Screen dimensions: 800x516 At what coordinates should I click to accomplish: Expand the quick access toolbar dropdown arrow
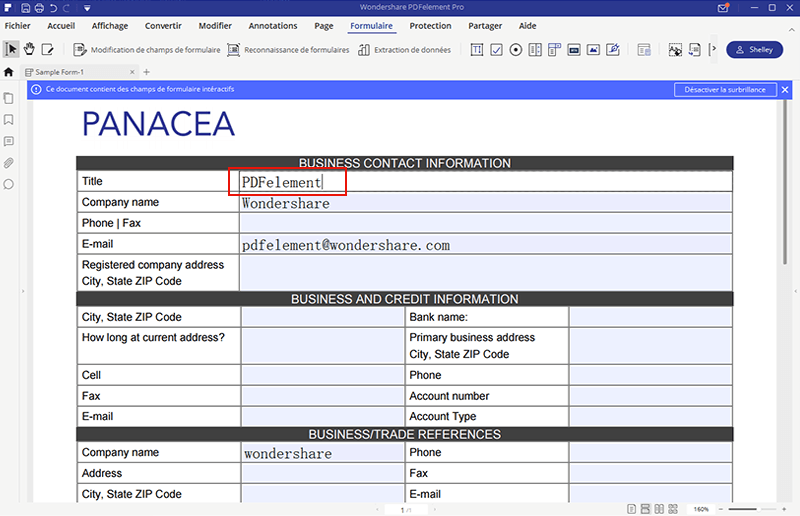[x=87, y=8]
